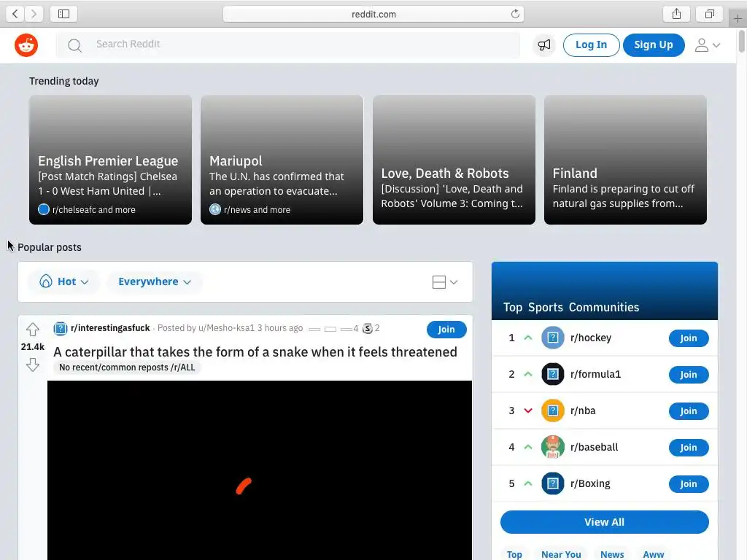Click the r/chelseafc community icon

click(43, 209)
